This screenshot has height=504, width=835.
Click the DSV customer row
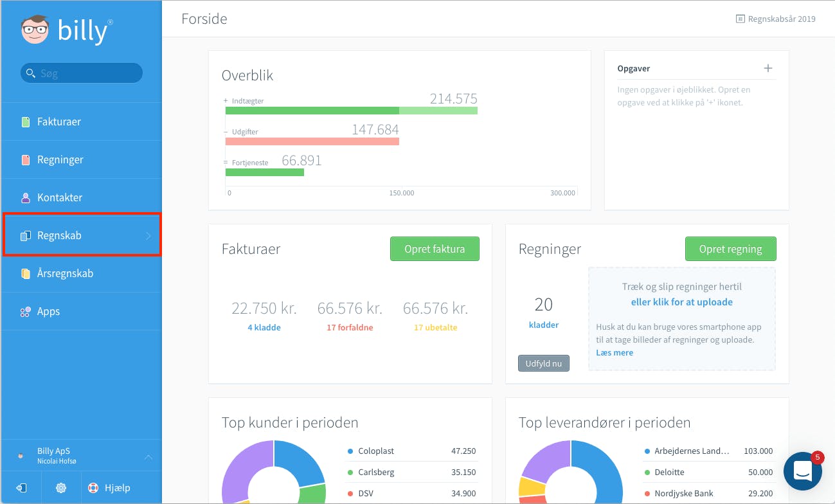pos(412,493)
